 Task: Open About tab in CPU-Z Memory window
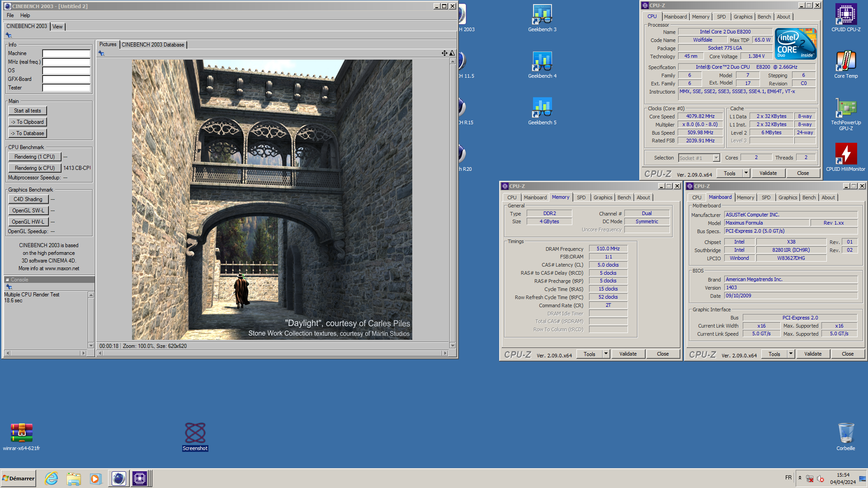(x=643, y=197)
